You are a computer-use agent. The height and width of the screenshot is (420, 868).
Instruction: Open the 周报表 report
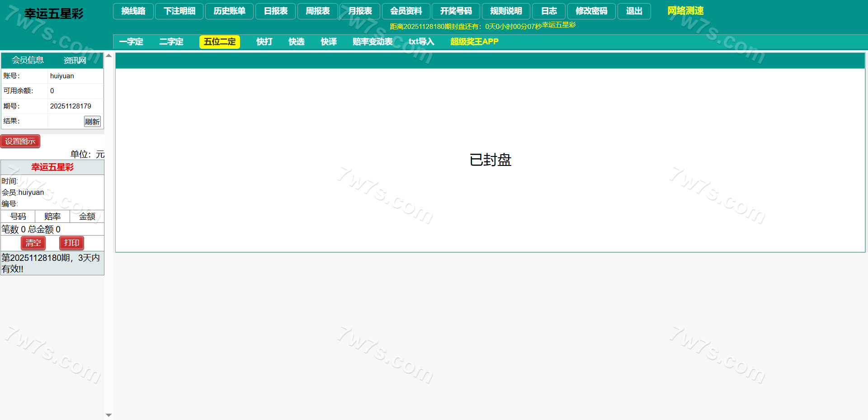tap(317, 11)
